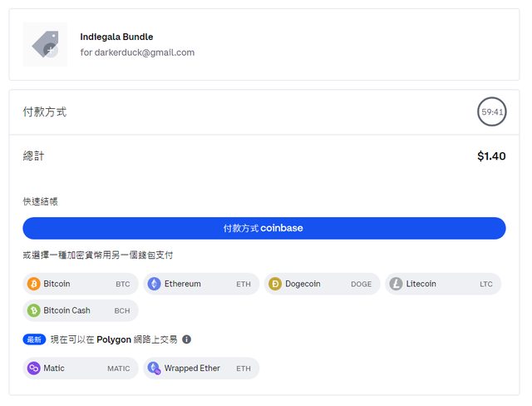Choose the BCH ticker label

[x=122, y=311]
